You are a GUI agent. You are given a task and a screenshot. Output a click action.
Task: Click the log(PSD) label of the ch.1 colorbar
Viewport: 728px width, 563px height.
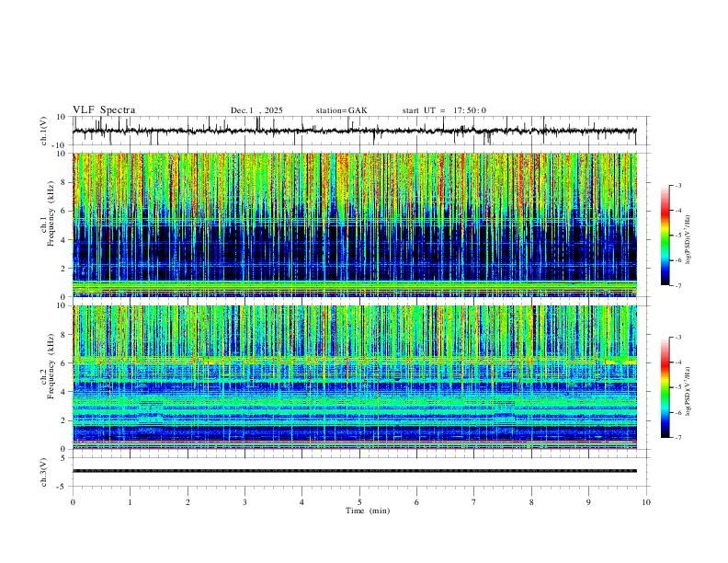click(688, 239)
